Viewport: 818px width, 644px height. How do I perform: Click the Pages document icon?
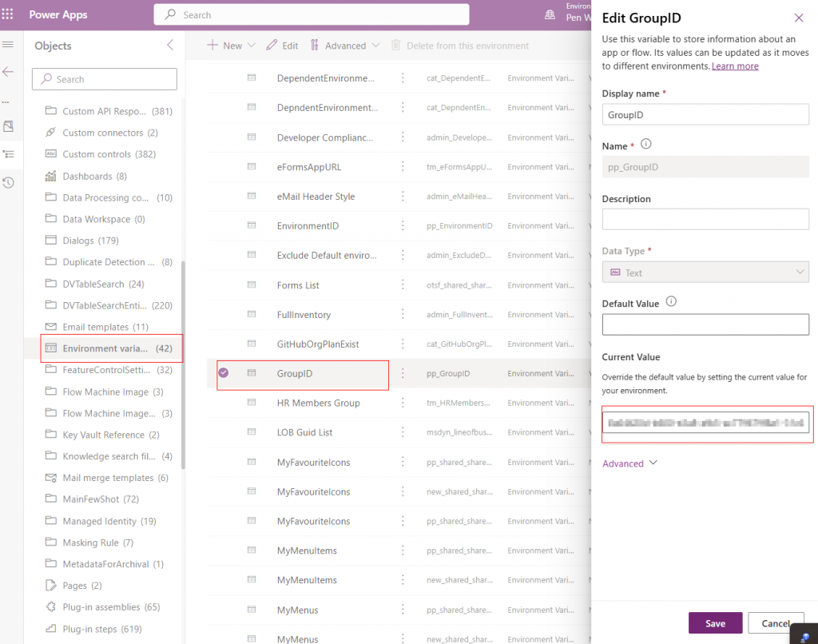(50, 586)
